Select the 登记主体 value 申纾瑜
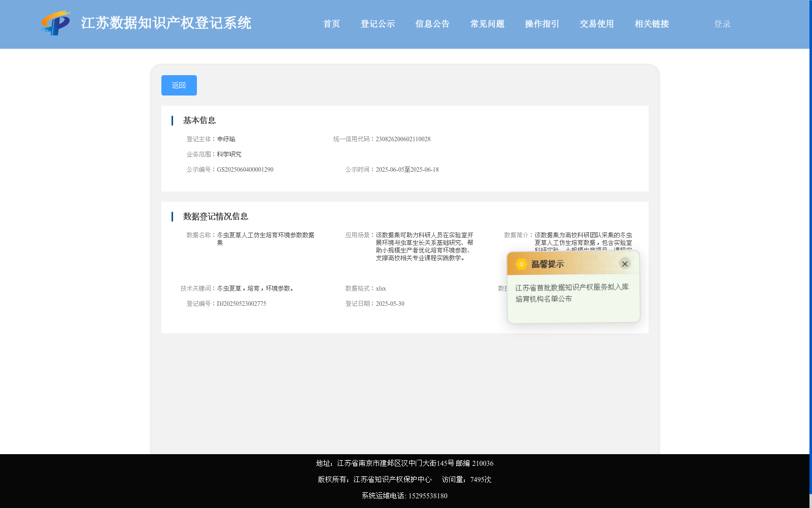The image size is (812, 508). [226, 139]
